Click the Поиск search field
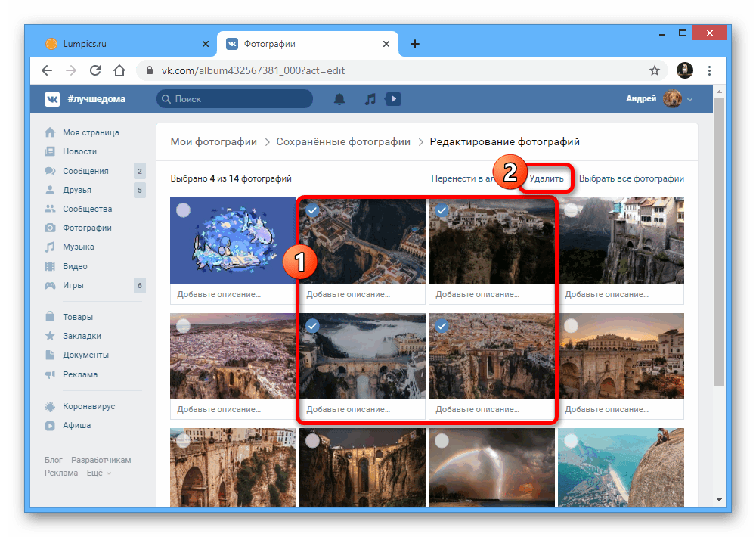 click(x=235, y=99)
